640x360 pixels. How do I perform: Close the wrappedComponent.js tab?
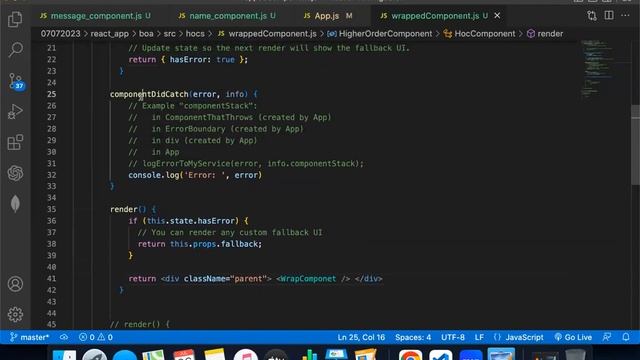497,16
